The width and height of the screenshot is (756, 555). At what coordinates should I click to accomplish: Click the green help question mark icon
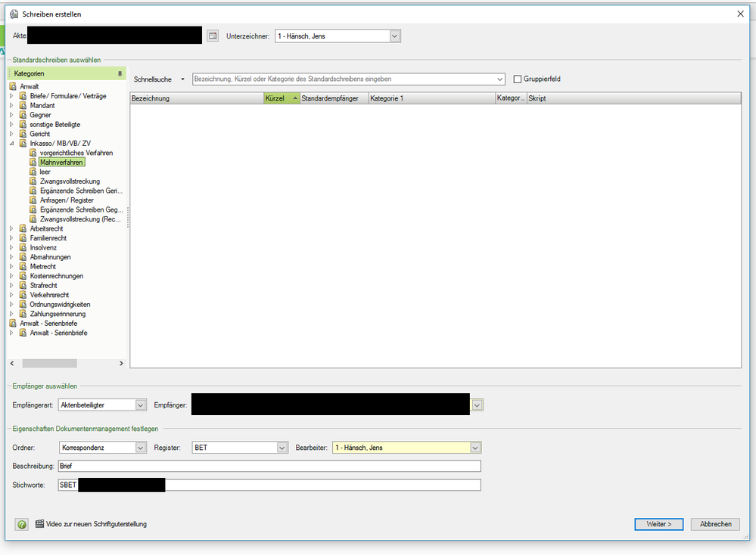click(x=21, y=524)
